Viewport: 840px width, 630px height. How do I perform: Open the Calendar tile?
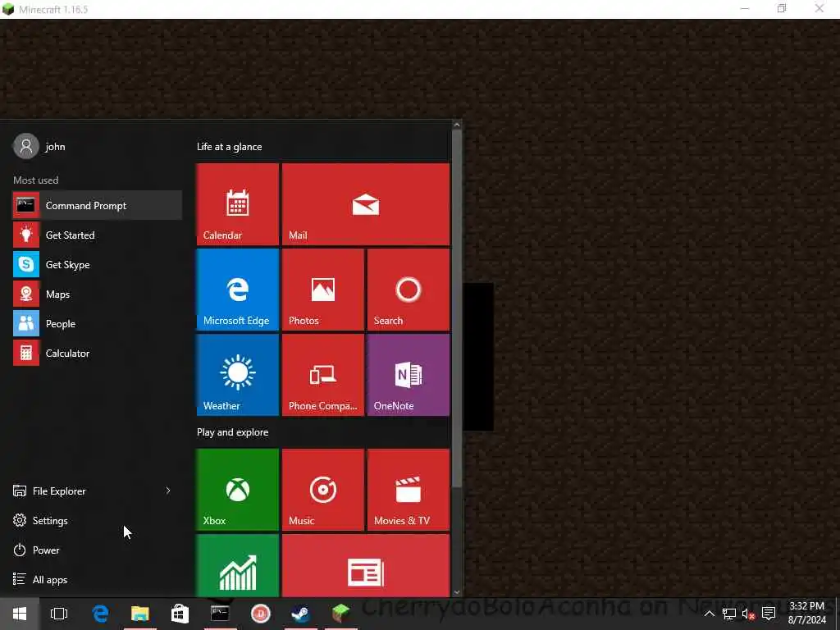237,204
